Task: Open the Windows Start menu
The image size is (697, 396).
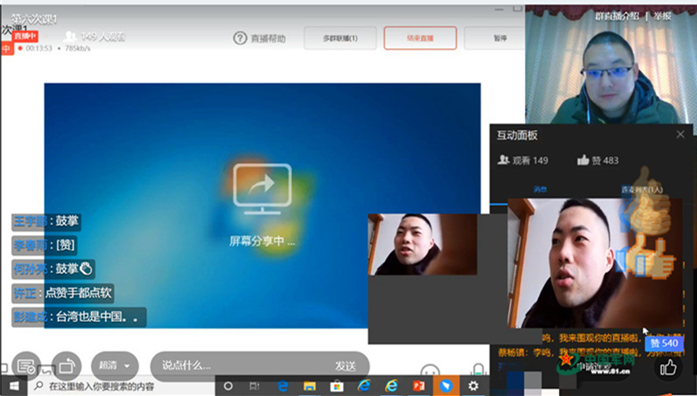Action: click(14, 386)
